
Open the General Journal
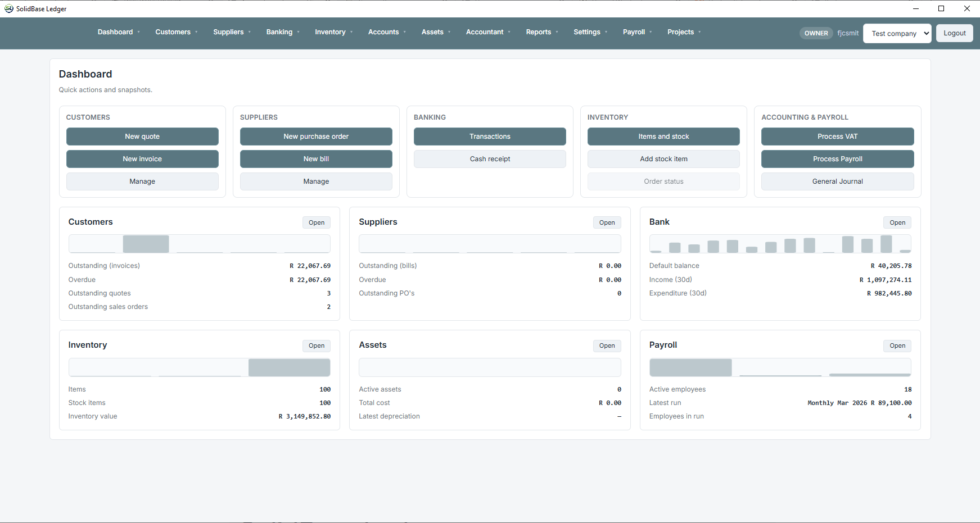[x=837, y=181]
